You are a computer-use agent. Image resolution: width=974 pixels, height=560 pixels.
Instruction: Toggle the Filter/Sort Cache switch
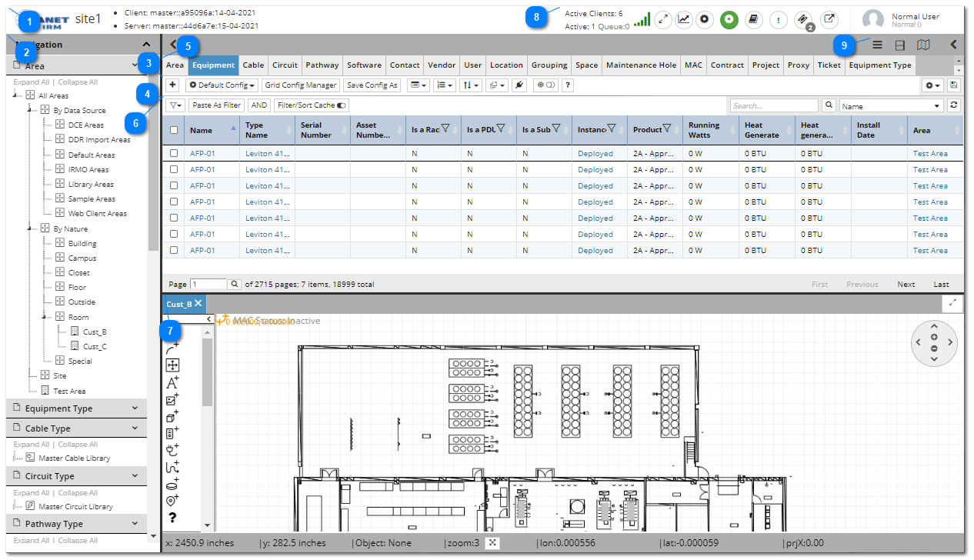tap(342, 105)
